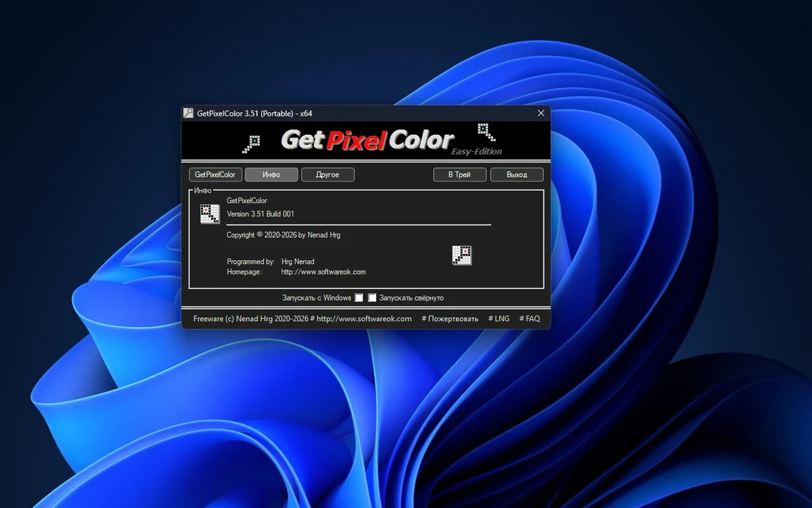Open the Другое tab

tap(328, 175)
